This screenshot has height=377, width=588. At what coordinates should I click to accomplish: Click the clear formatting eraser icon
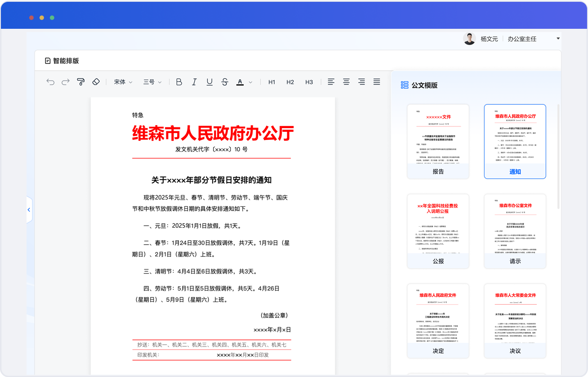95,82
